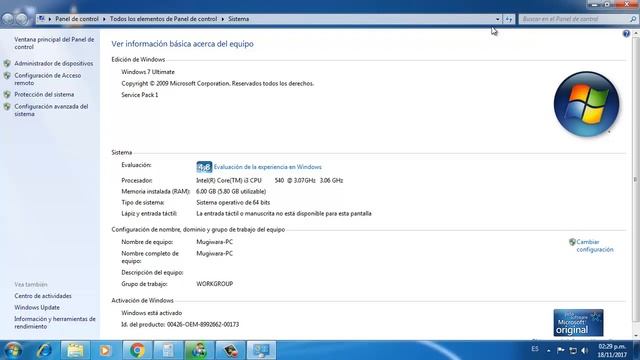The height and width of the screenshot is (360, 640).
Task: Open the Action Center flag in the tray
Action: tap(560, 350)
